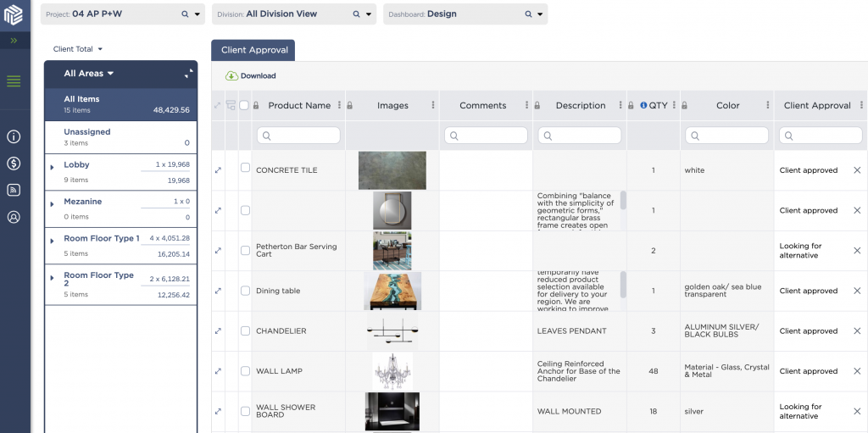
Task: Expand Dining table row details arrow
Action: (218, 291)
